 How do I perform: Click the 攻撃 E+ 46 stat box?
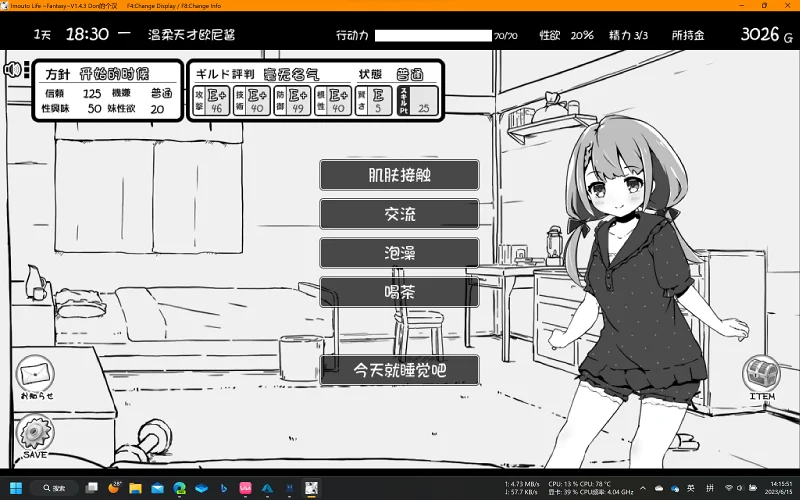pyautogui.click(x=211, y=101)
